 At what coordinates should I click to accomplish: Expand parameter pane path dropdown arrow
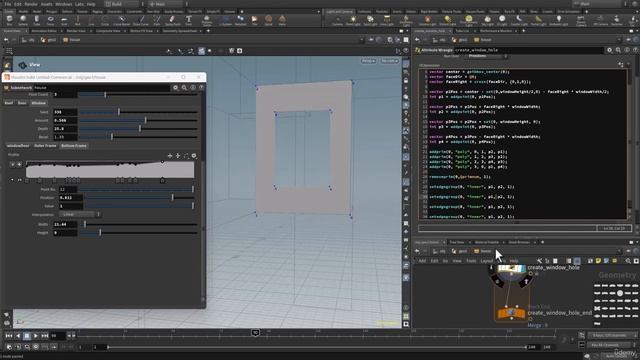(620, 40)
